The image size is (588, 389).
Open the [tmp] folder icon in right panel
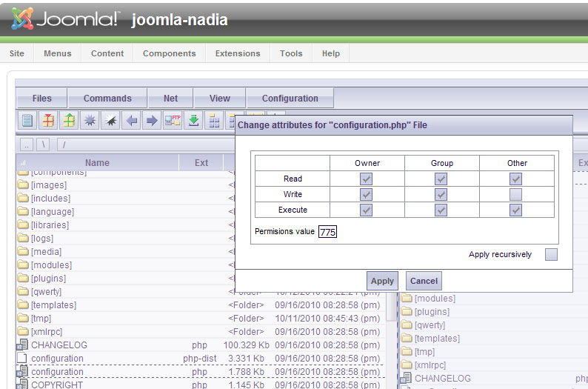tap(407, 351)
